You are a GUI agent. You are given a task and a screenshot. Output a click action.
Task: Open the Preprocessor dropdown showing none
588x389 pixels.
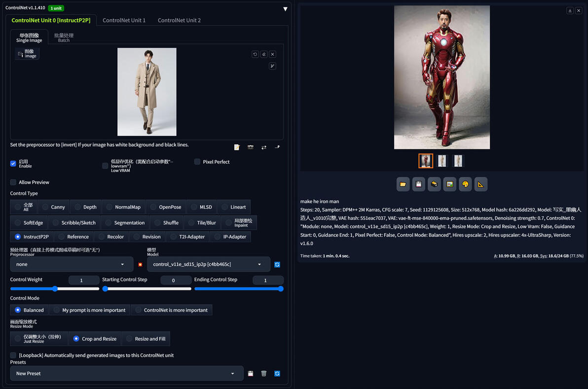[x=72, y=264]
